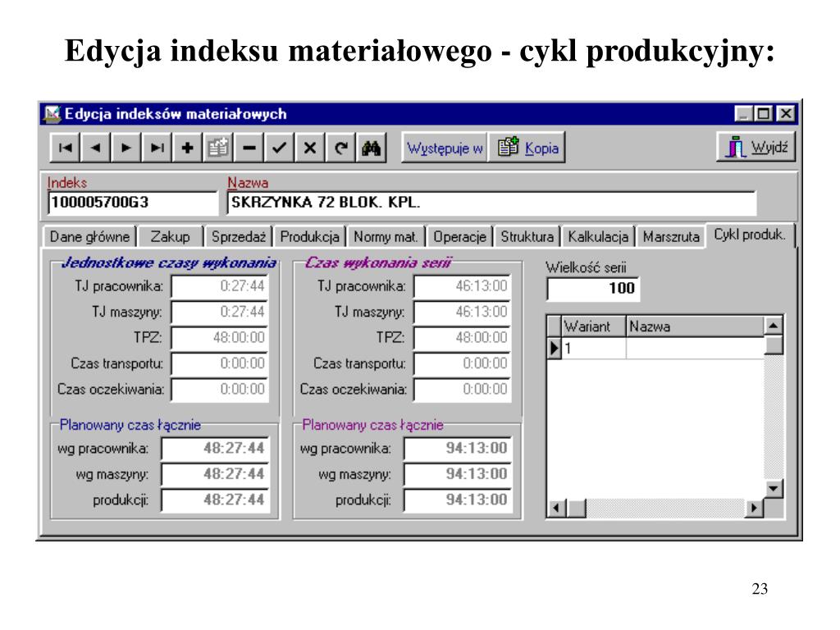Image resolution: width=840 pixels, height=630 pixels.
Task: Go to the next record arrow
Action: pos(126,148)
